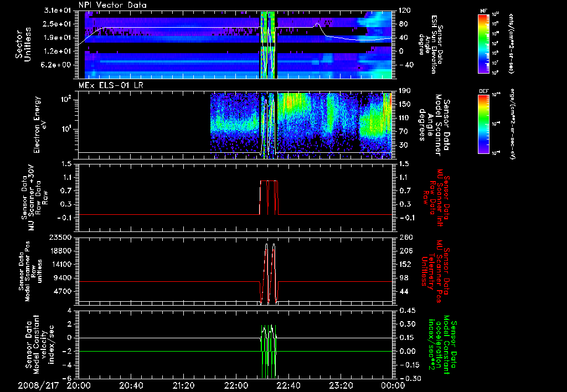Click the 18800 scanner position tick
The width and height of the screenshot is (567, 392).
60,251
